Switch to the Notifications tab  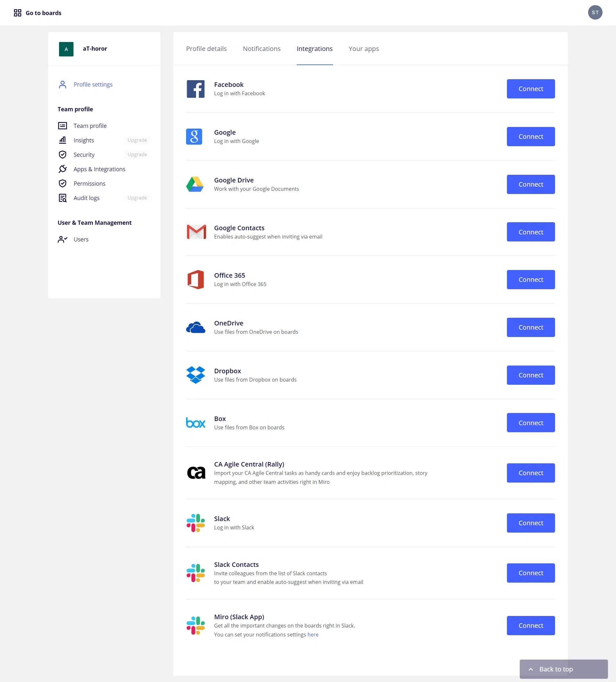pos(261,49)
